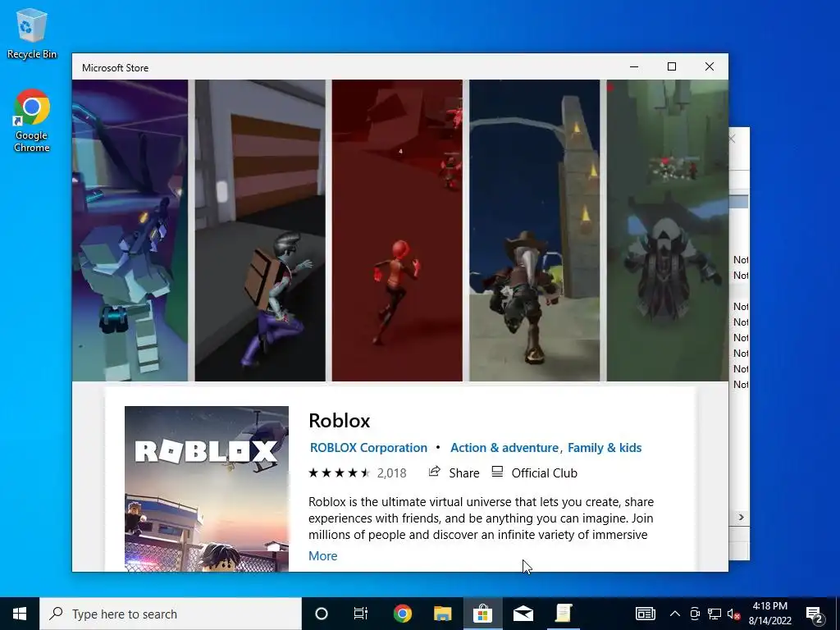
Task: View the cowboy hat character screenshot
Action: pos(535,231)
